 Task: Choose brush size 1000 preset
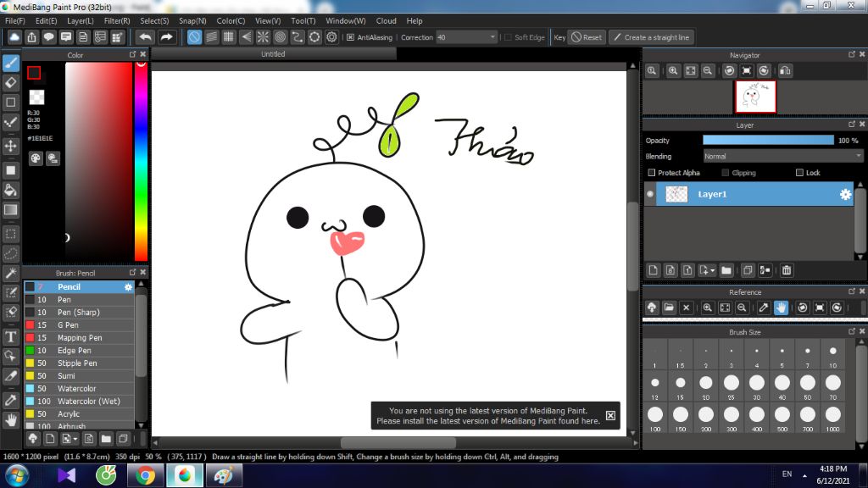(x=833, y=418)
